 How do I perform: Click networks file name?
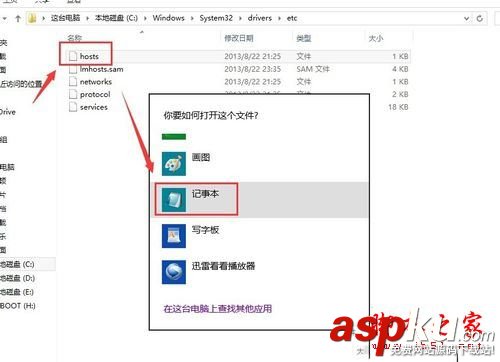pos(96,82)
